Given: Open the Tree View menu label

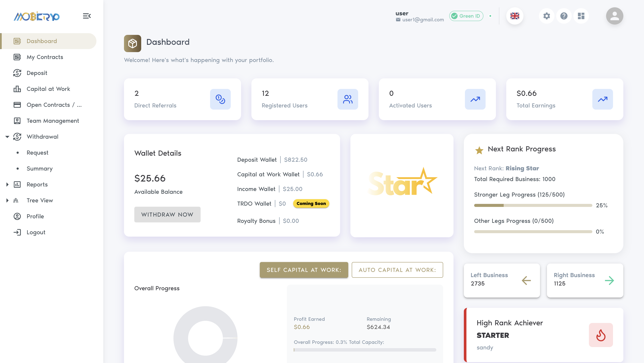Looking at the screenshot, I should pyautogui.click(x=40, y=200).
